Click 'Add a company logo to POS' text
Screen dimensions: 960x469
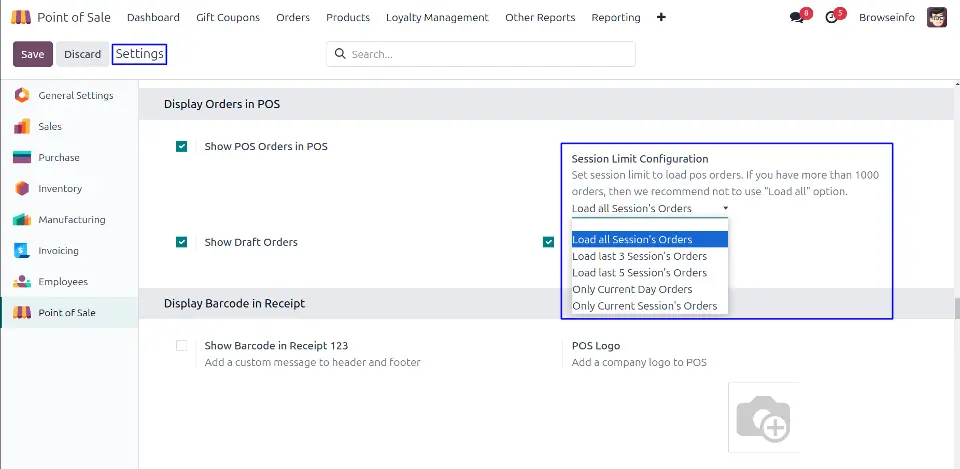[639, 362]
